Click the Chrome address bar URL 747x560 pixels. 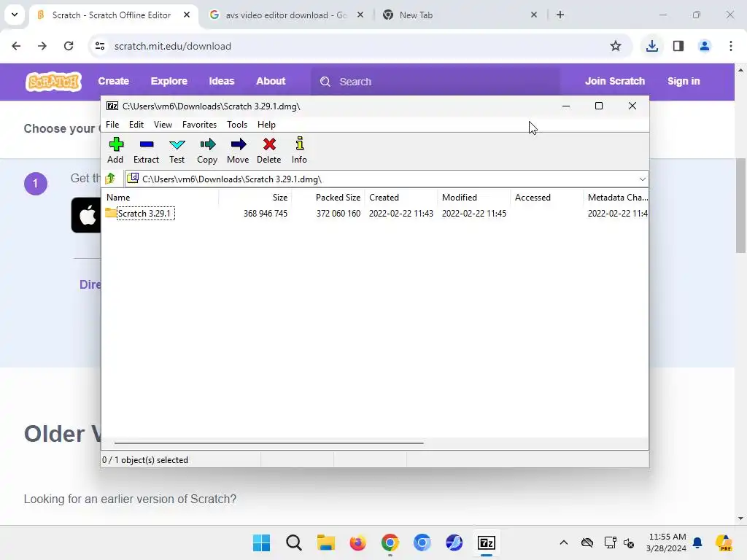point(172,46)
